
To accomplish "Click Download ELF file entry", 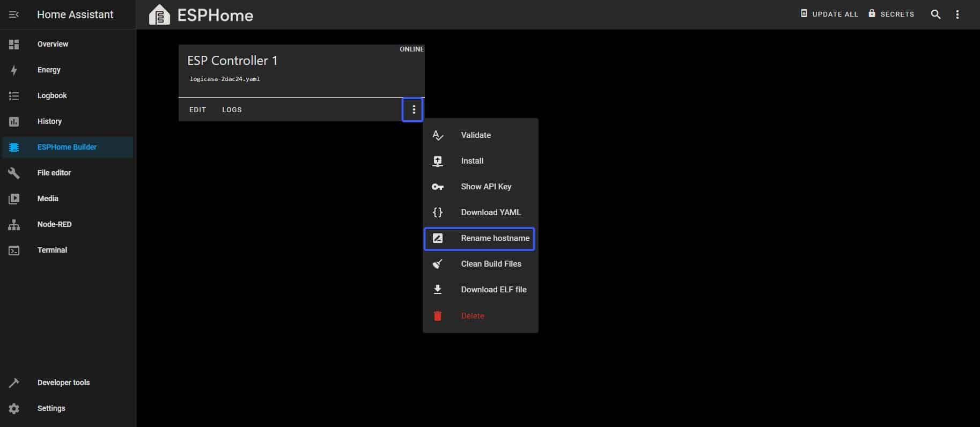I will 493,290.
